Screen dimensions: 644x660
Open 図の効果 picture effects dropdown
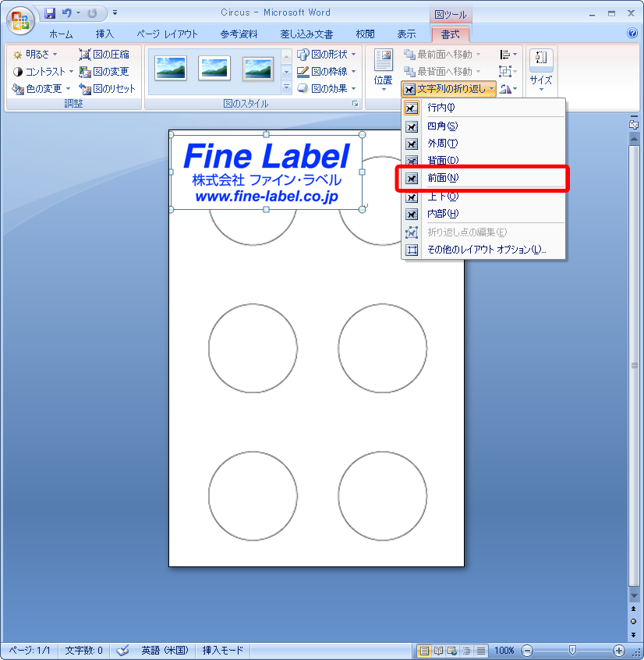pyautogui.click(x=327, y=89)
